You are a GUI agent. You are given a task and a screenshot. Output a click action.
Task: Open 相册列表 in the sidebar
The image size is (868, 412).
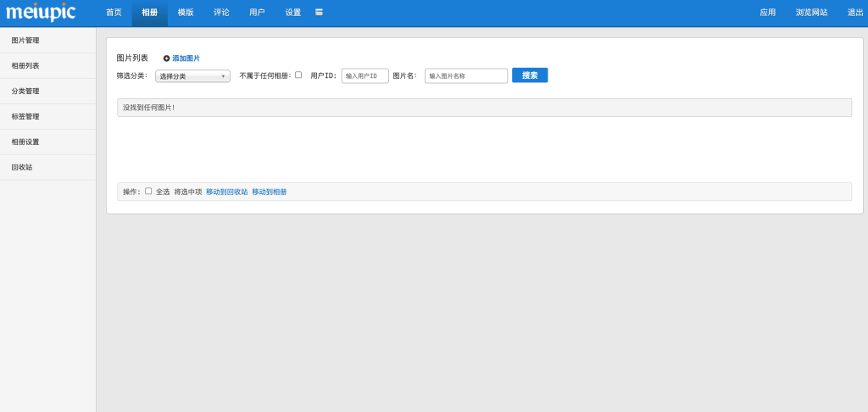pos(48,66)
